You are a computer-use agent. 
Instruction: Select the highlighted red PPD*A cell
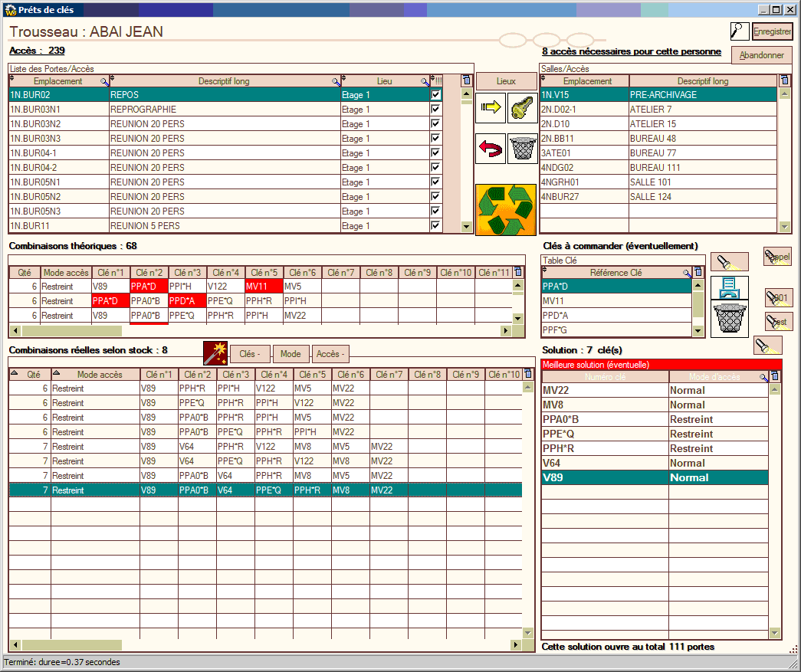[x=187, y=301]
